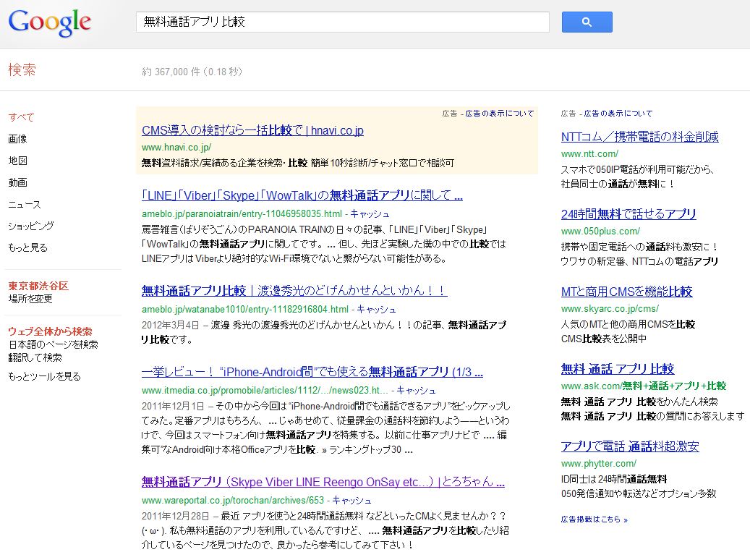Open ad アプリで電話 通話料超激安

coord(630,446)
